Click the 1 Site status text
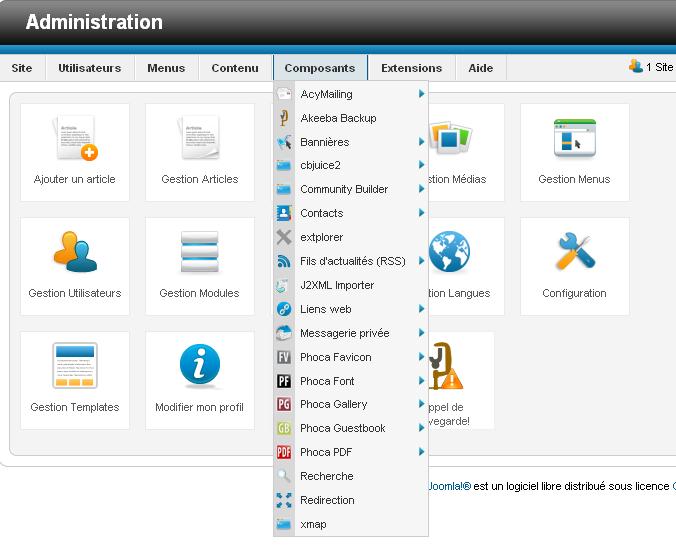The width and height of the screenshot is (676, 552). click(660, 67)
